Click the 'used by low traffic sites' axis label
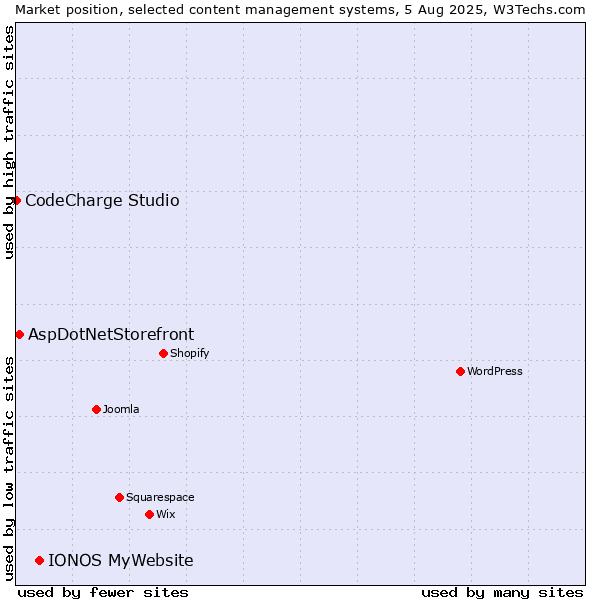 pyautogui.click(x=8, y=469)
